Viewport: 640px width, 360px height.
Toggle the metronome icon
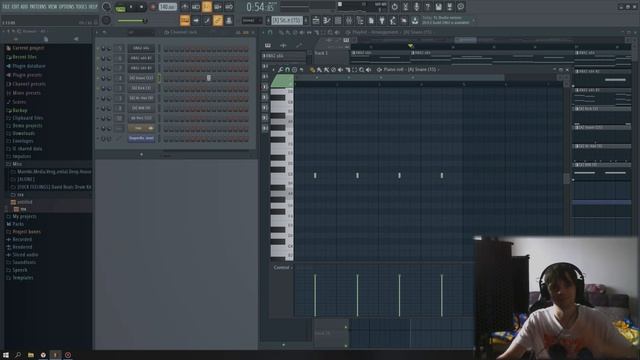point(185,7)
